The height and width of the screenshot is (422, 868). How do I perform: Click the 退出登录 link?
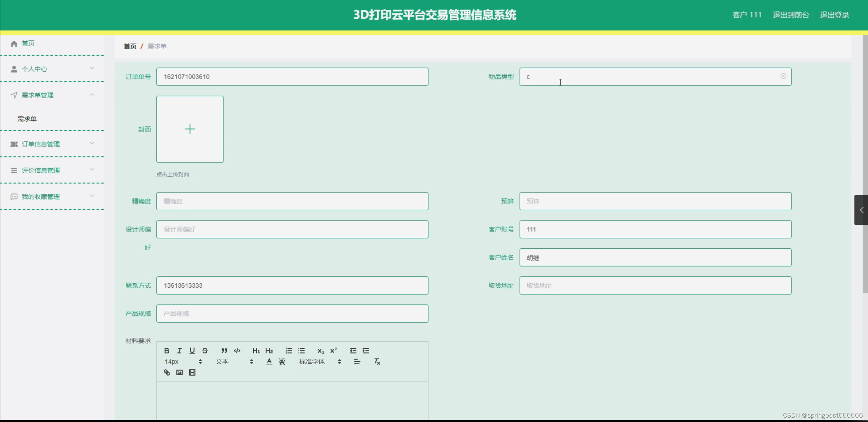834,15
